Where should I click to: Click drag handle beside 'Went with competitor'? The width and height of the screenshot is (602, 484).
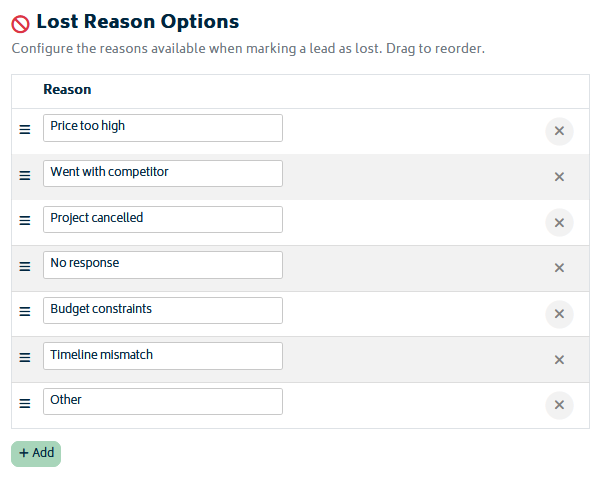(25, 175)
